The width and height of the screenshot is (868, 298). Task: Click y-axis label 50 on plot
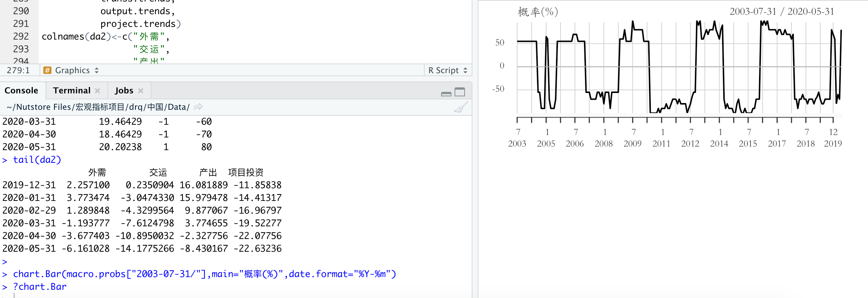tap(500, 43)
